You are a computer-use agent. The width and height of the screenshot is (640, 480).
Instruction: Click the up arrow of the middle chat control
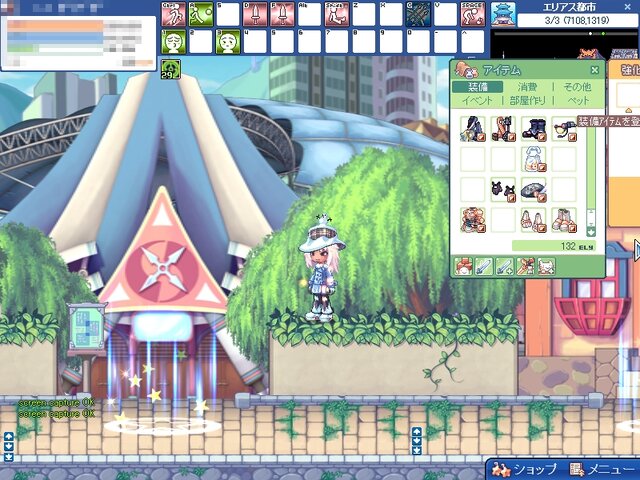416,431
